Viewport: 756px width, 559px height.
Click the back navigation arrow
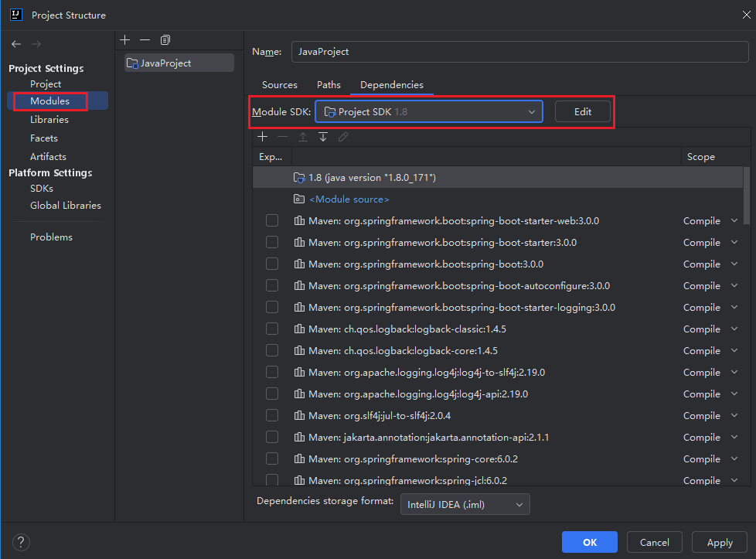[16, 44]
